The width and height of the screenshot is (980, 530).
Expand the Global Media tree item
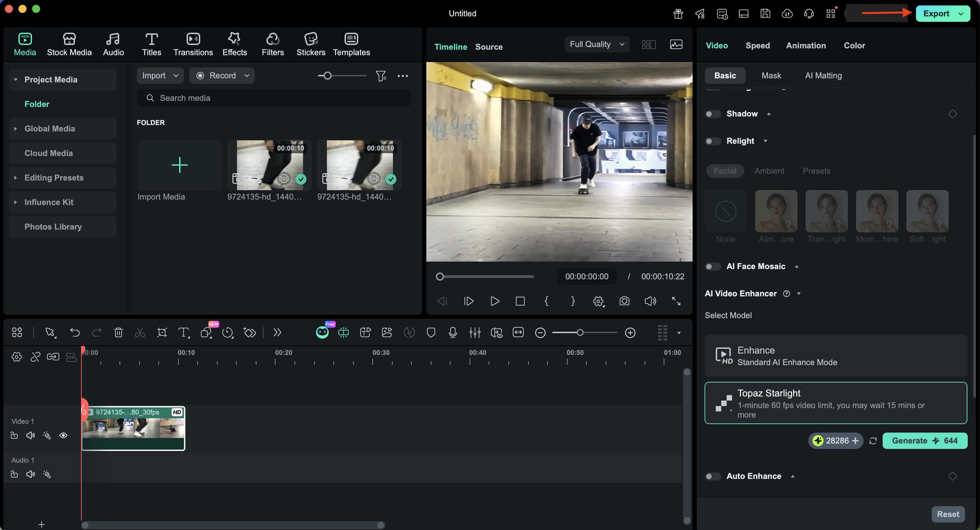tap(16, 129)
